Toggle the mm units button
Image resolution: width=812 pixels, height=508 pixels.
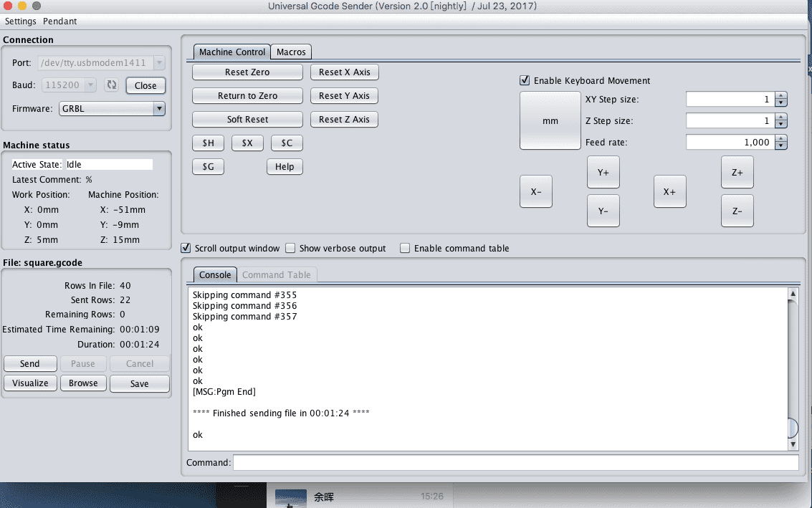pyautogui.click(x=550, y=120)
